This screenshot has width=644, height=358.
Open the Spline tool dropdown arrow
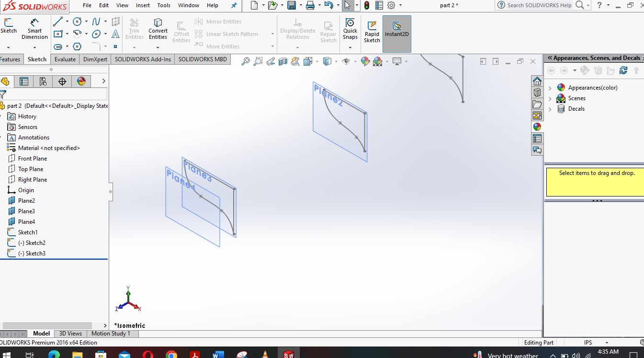(x=105, y=22)
